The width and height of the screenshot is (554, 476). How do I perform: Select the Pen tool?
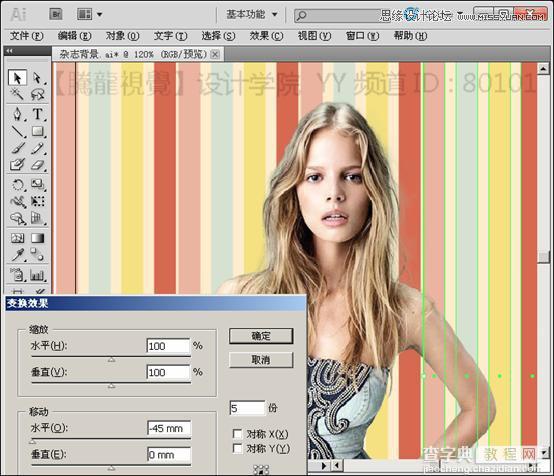17,114
